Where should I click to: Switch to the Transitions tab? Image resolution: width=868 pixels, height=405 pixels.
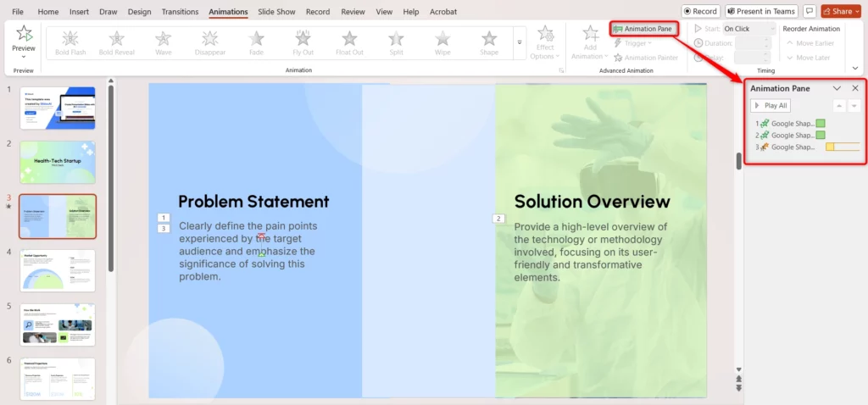pos(180,12)
